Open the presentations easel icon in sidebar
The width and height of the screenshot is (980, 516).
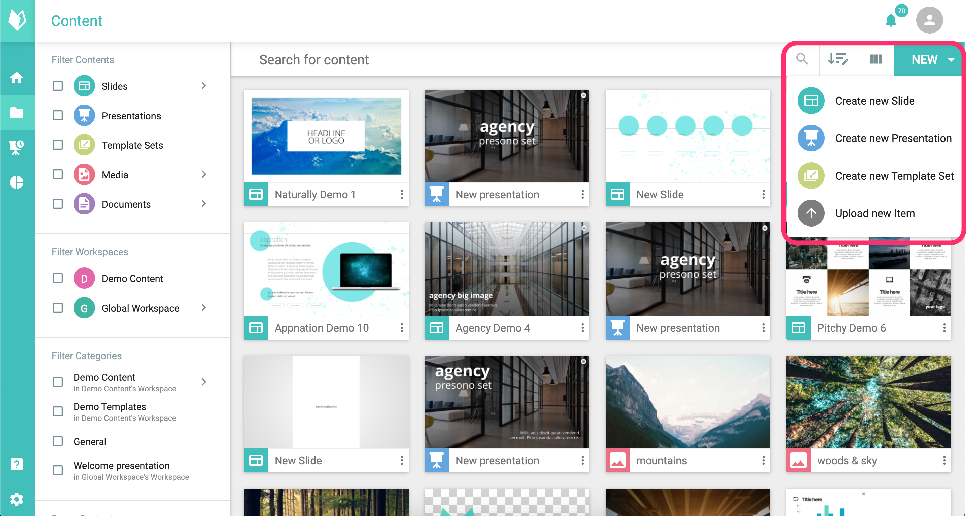pos(17,147)
